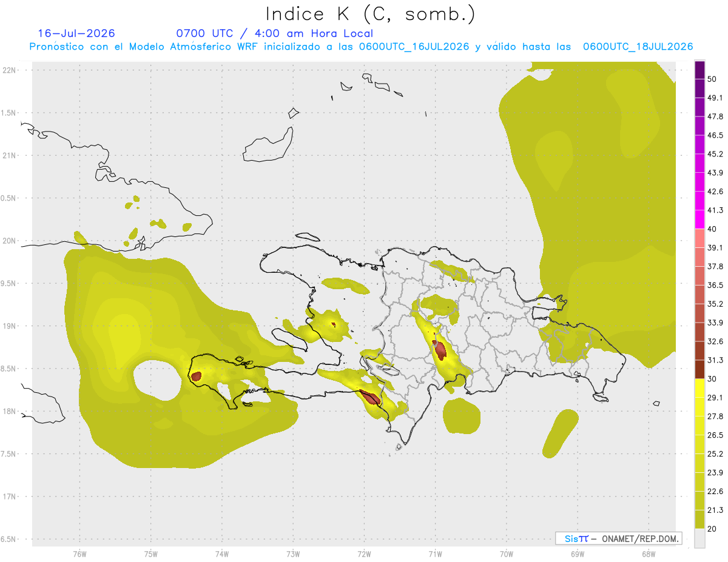Click the colorbar label '37.8'

pos(715,266)
